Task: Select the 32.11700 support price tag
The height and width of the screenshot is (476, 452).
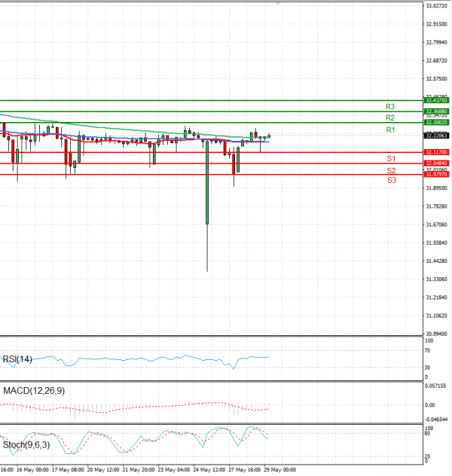Action: (436, 152)
